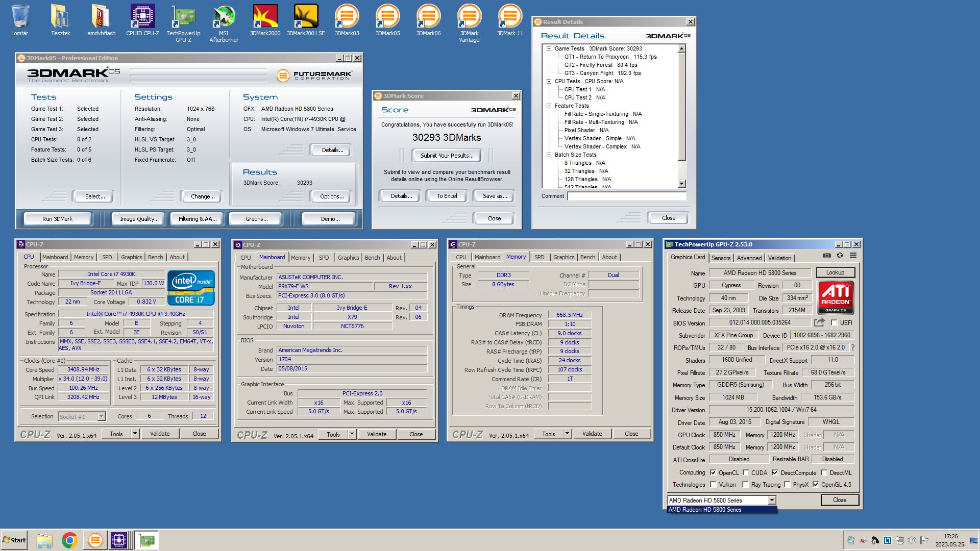Open Google Chrome from the taskbar

coord(70,540)
